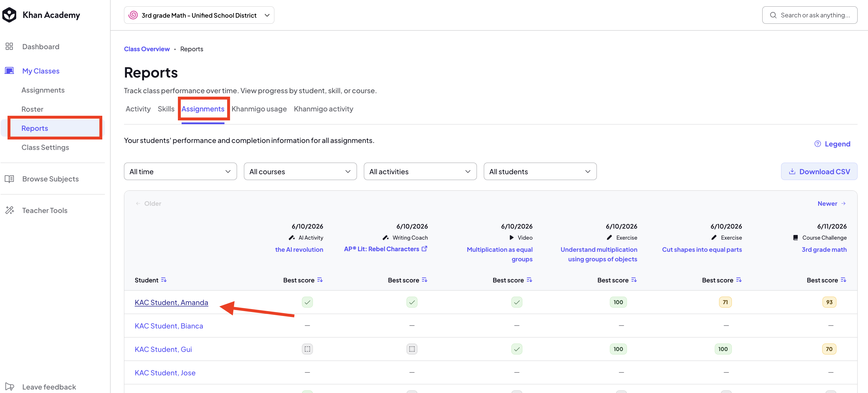This screenshot has width=868, height=393.
Task: Open the 3rd grade math course challenge link
Action: click(x=824, y=250)
